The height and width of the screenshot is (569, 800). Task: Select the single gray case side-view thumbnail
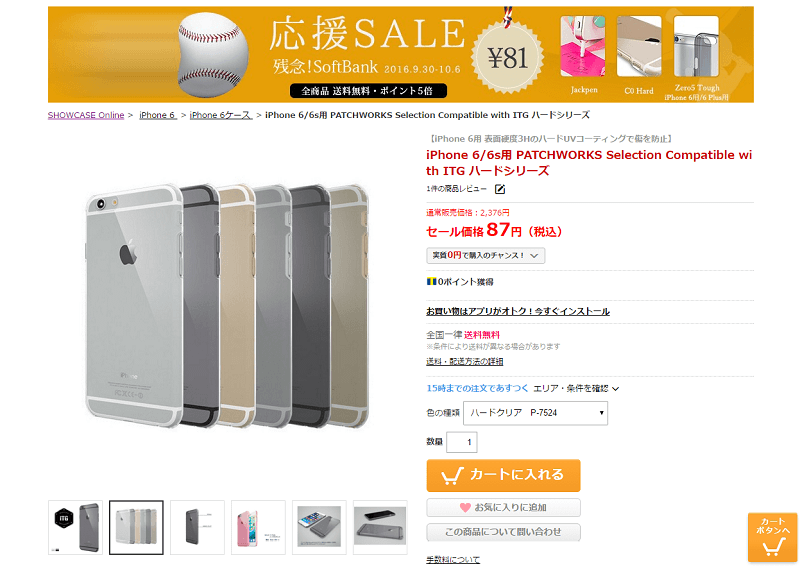pyautogui.click(x=197, y=528)
